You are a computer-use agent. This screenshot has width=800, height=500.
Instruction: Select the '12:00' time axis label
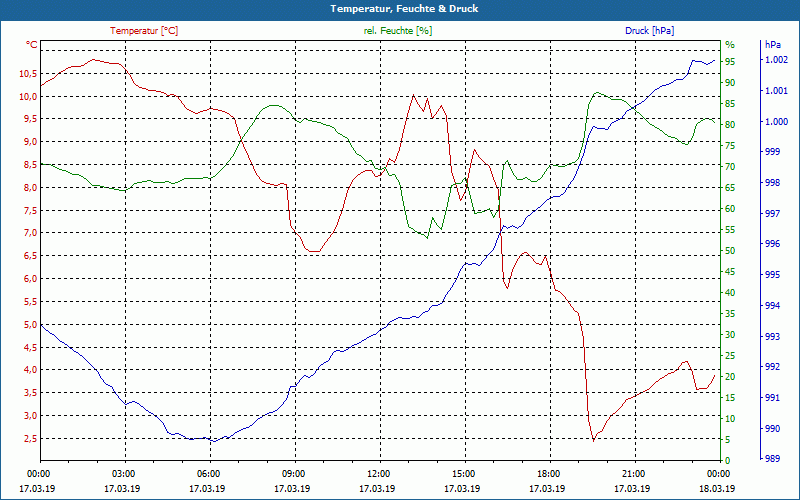click(x=378, y=474)
